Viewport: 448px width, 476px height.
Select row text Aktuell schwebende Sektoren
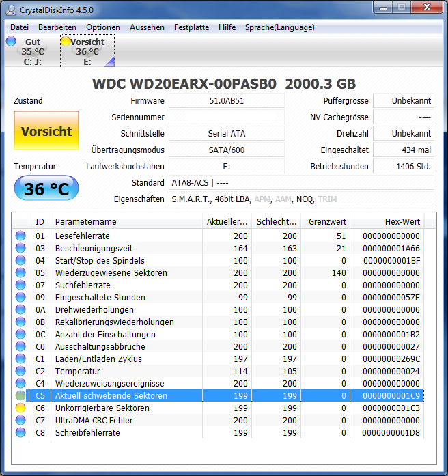click(x=111, y=396)
